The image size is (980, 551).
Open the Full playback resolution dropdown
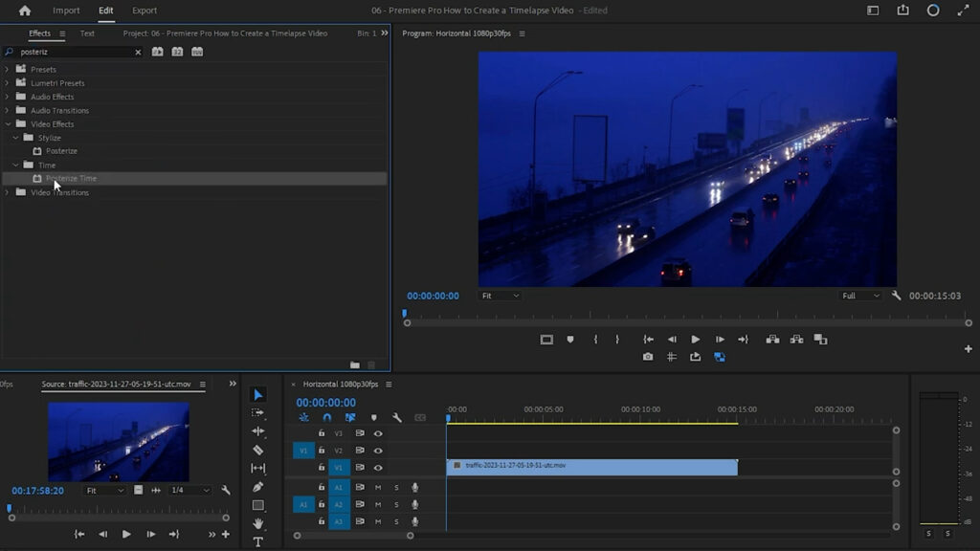[860, 297]
